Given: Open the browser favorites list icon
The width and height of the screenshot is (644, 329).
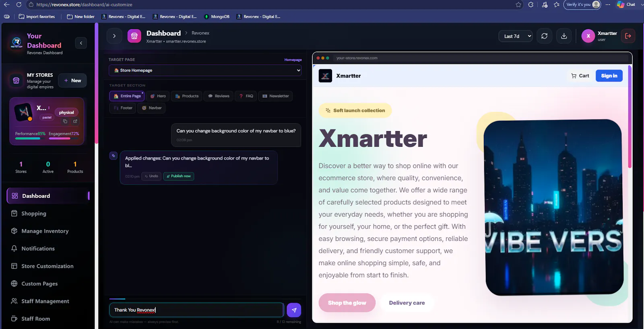Looking at the screenshot, I should pyautogui.click(x=557, y=4).
